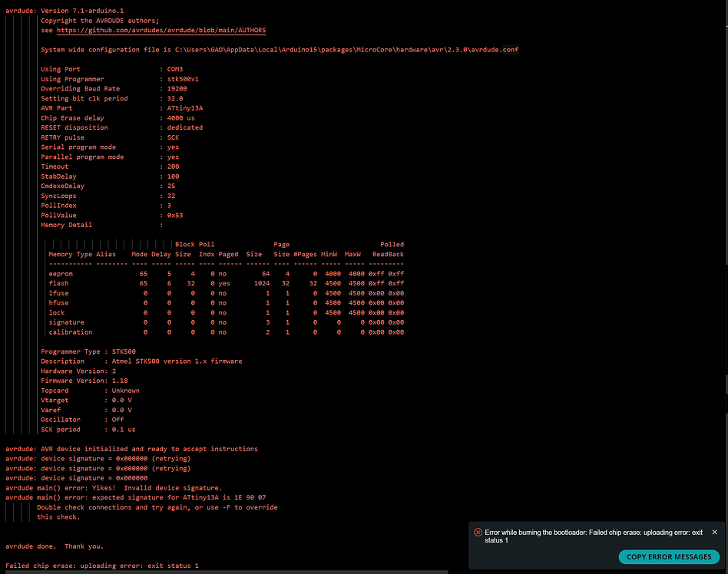Click the avrdude.conf configuration file path

coord(347,50)
